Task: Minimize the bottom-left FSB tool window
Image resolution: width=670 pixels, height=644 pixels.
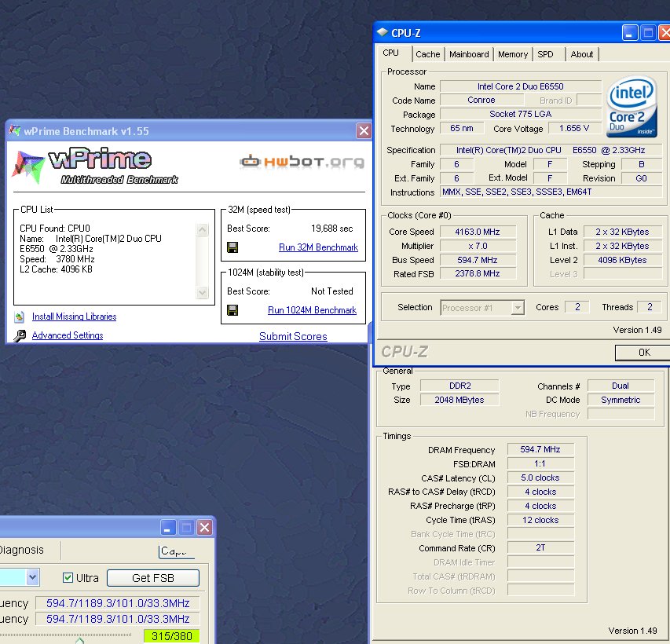Action: coord(168,527)
